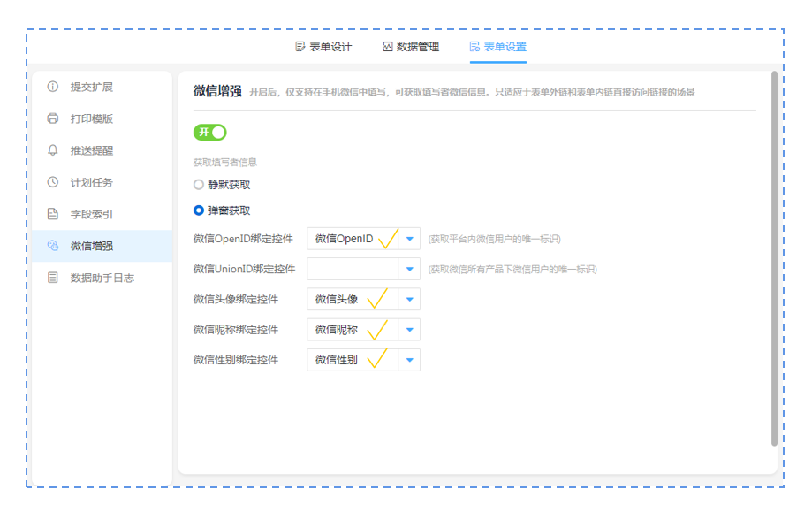Click the vertical scrollbar on the right
The width and height of the screenshot is (812, 512).
coord(775,256)
